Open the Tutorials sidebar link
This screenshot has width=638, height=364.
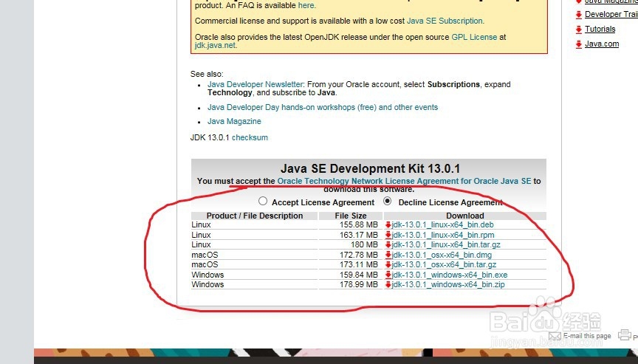click(600, 29)
